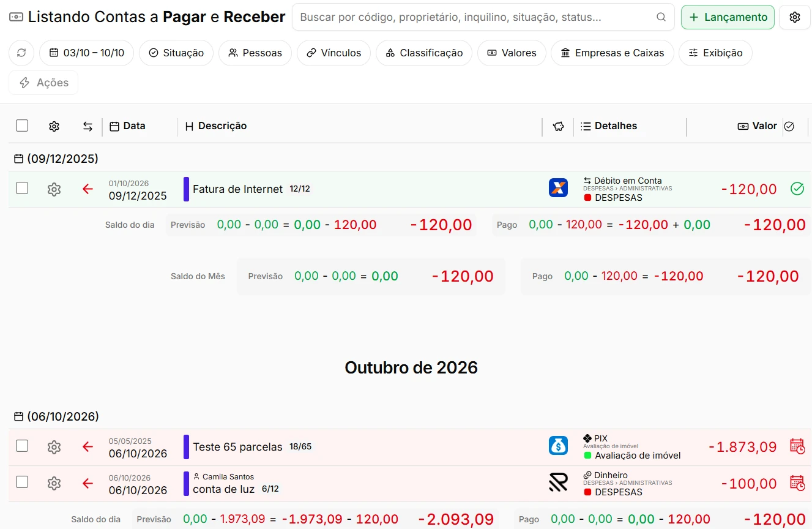812x529 pixels.
Task: Click purple color bar on Teste 65 parcelas
Action: click(186, 447)
